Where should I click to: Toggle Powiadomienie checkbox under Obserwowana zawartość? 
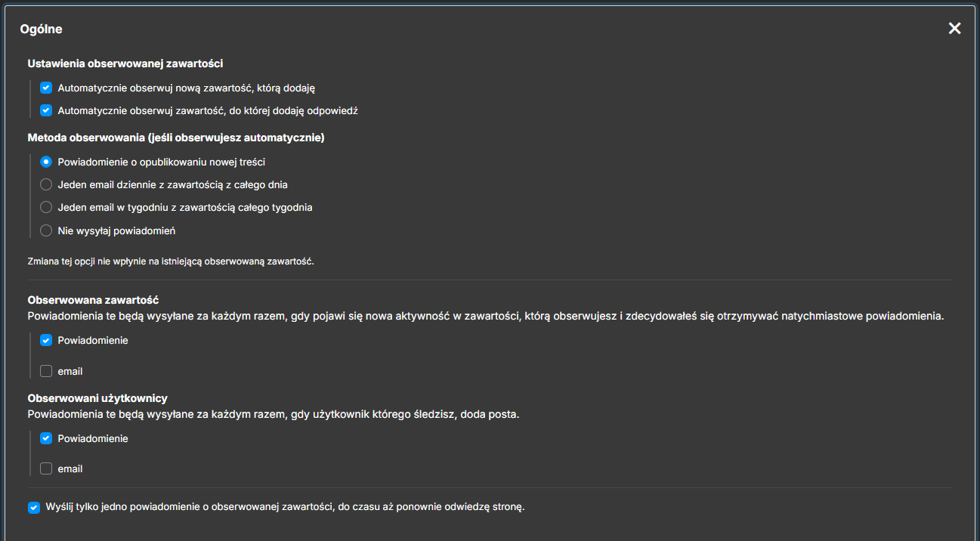click(x=46, y=340)
